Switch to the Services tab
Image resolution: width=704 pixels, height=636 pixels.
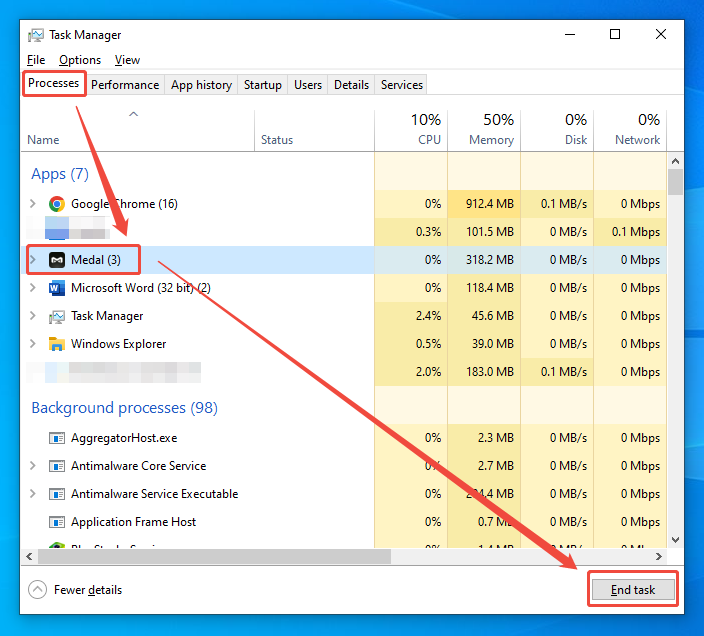401,85
